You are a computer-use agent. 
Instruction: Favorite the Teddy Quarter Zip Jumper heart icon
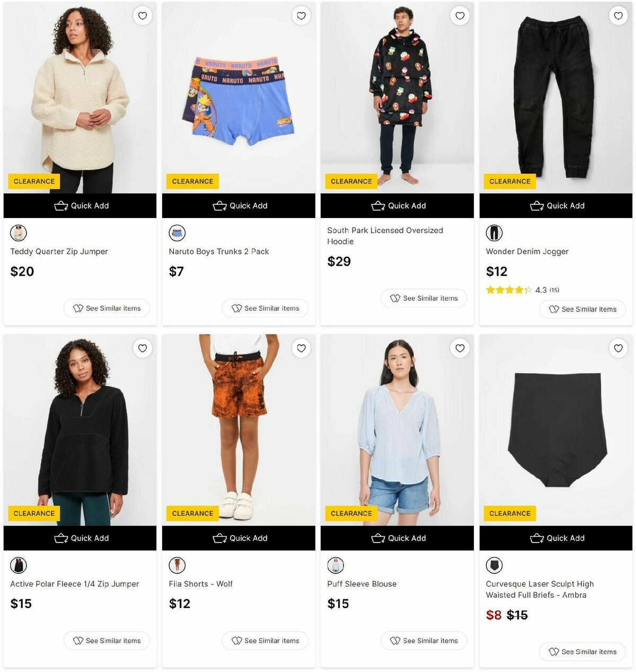point(143,16)
